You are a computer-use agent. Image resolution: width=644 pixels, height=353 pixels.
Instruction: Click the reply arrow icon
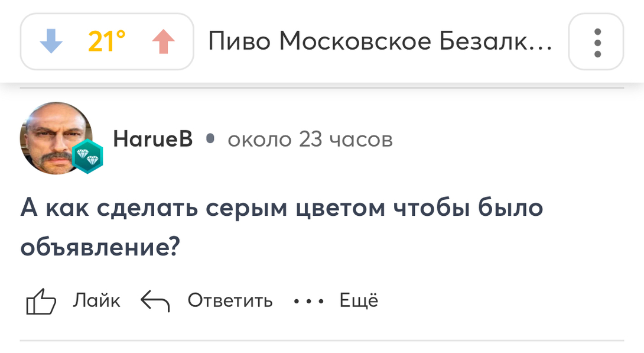[x=155, y=302]
